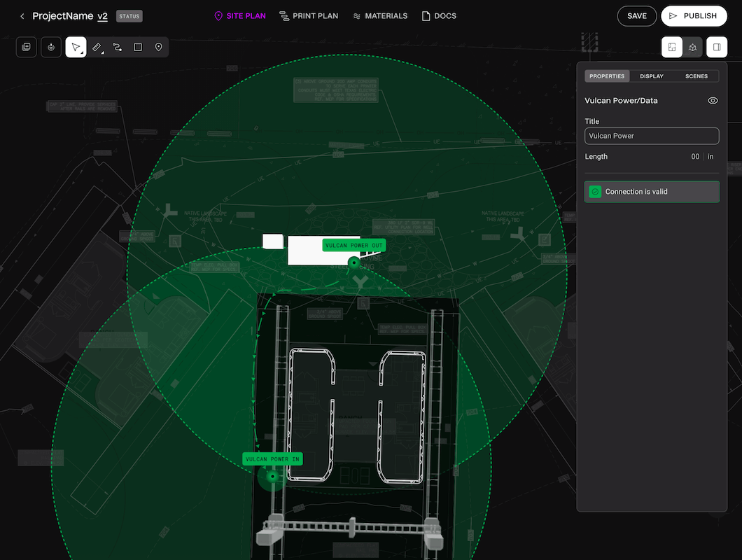Screen dimensions: 742x560
Task: Click the Save button
Action: (636, 16)
